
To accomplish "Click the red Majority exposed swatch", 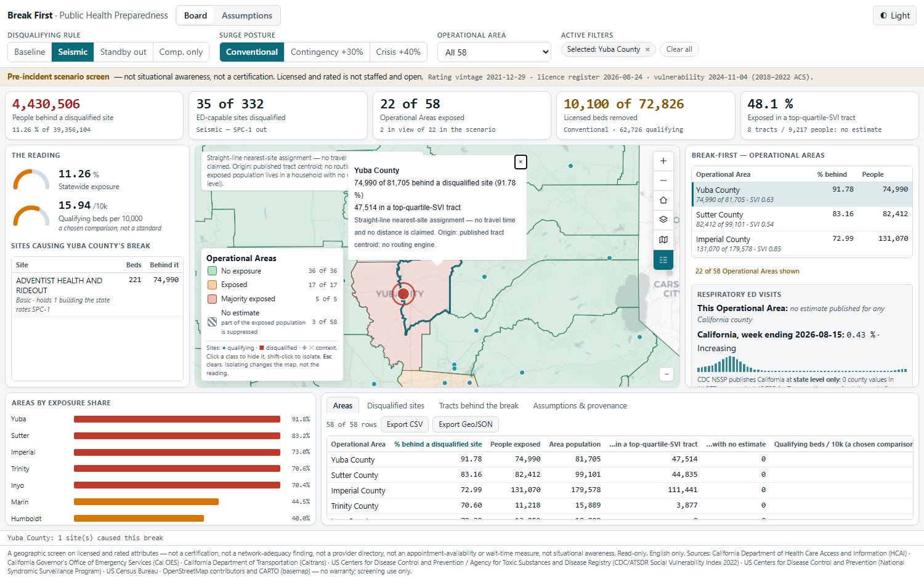I will (x=212, y=299).
